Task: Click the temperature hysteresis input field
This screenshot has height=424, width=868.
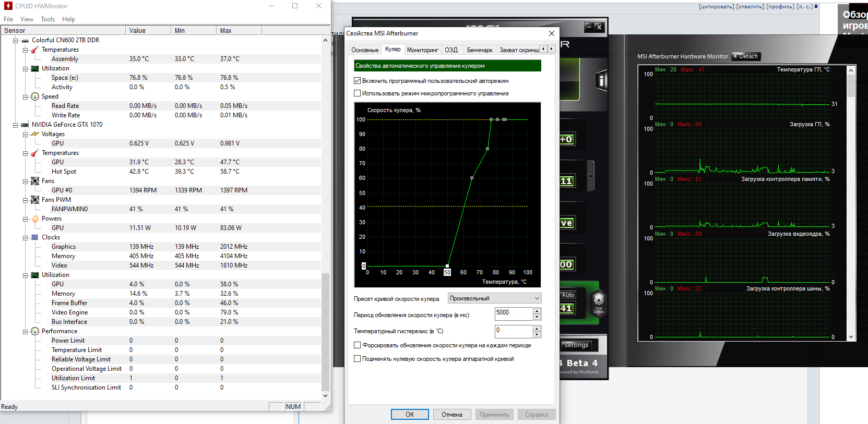Action: click(x=514, y=331)
